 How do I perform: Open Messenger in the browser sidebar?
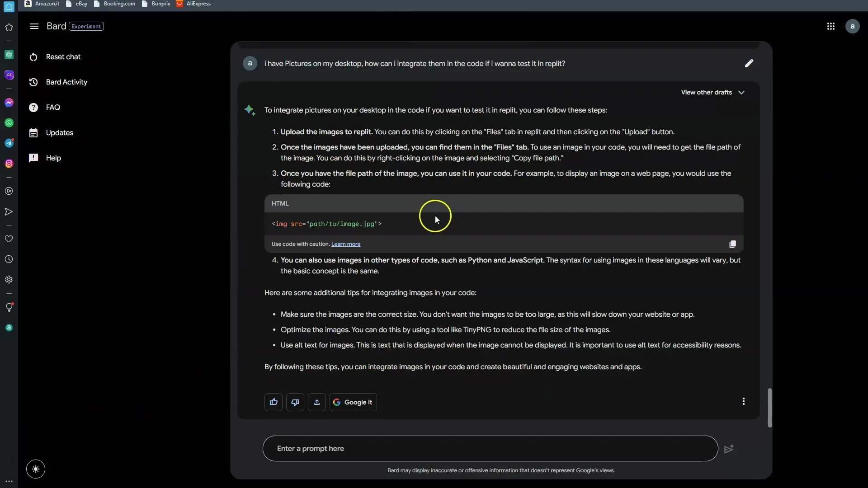pos(9,103)
